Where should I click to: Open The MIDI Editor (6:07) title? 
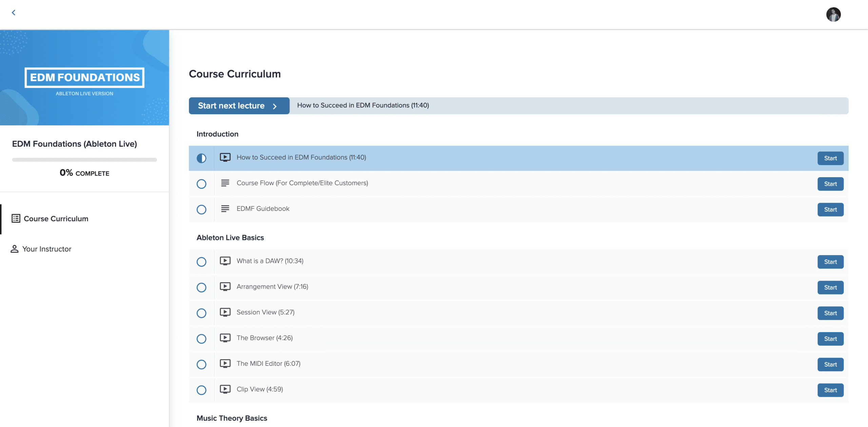pos(269,364)
